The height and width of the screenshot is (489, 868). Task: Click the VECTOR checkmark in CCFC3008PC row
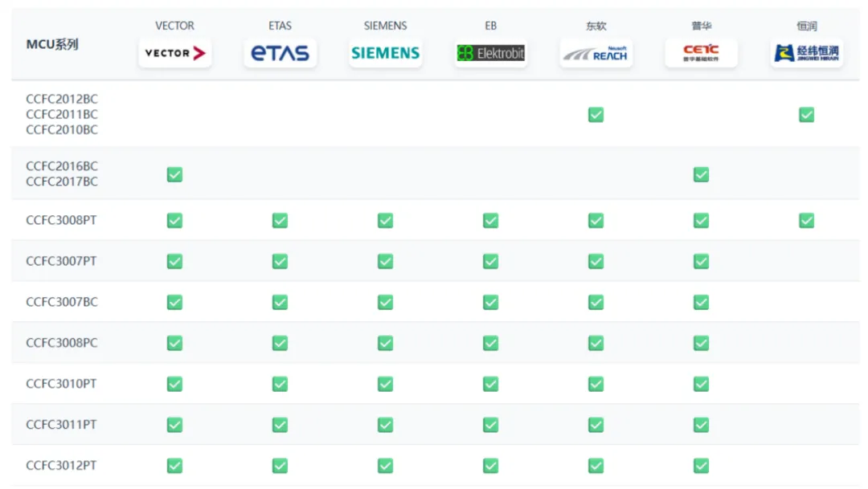175,343
